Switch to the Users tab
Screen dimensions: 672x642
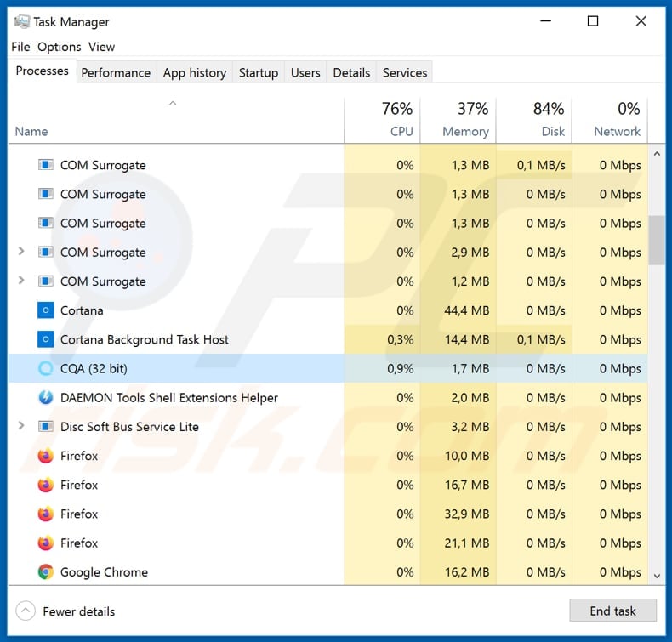point(305,73)
